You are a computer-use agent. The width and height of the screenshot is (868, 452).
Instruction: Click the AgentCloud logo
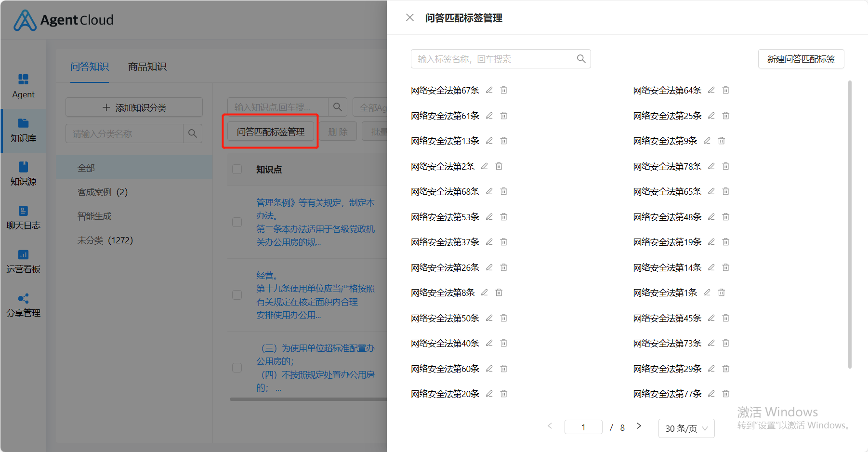[64, 20]
